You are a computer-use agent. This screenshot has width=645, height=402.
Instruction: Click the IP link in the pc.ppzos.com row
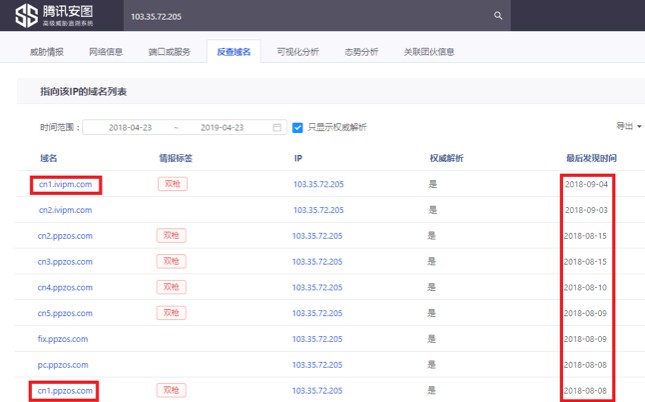317,365
